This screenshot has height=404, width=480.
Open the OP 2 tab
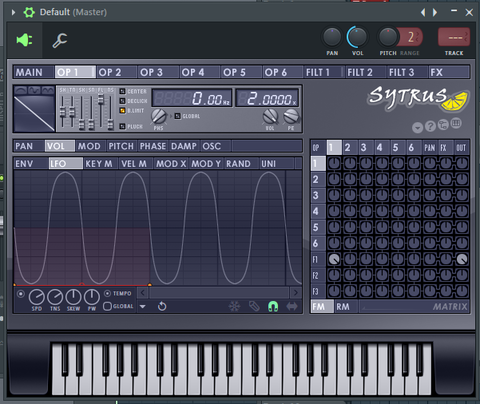pos(117,72)
